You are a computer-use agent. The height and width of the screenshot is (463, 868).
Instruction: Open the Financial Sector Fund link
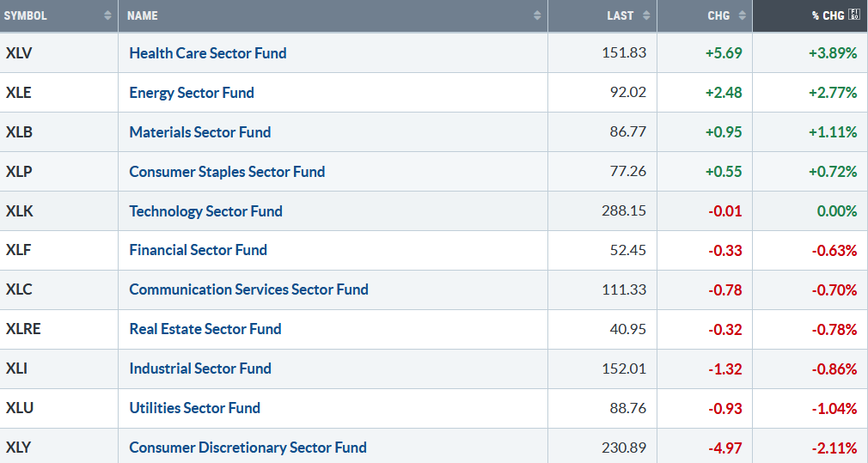198,250
